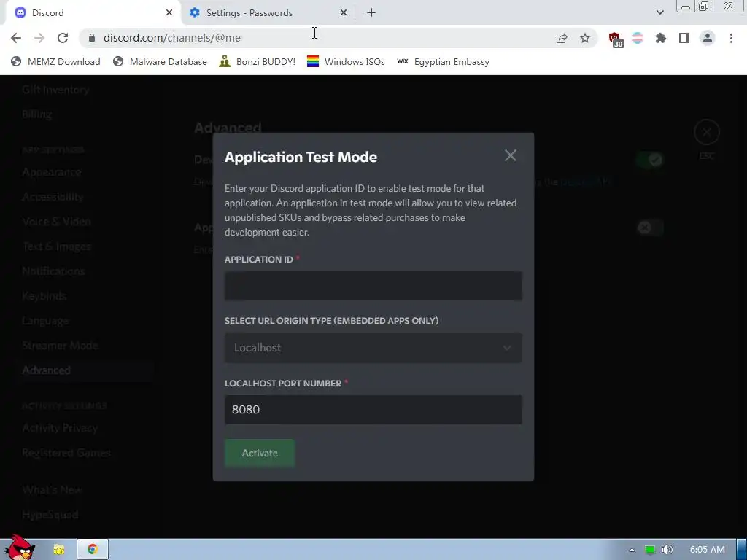Go back with the browser back arrow

[16, 38]
